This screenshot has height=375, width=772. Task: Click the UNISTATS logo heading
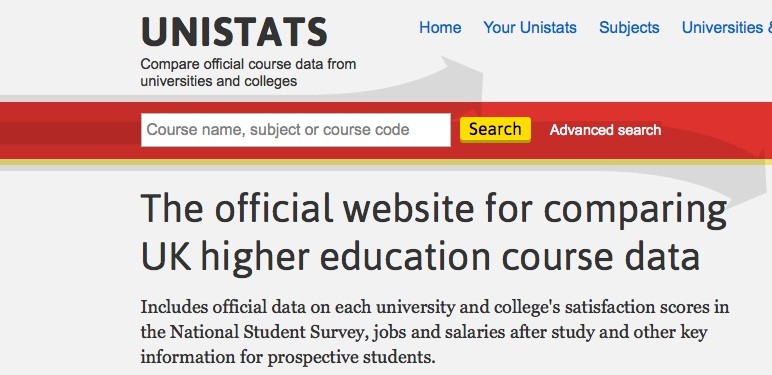point(234,32)
